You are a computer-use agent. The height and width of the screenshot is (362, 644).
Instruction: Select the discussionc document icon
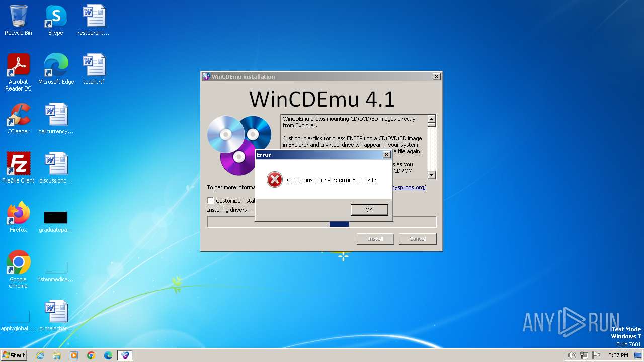56,168
